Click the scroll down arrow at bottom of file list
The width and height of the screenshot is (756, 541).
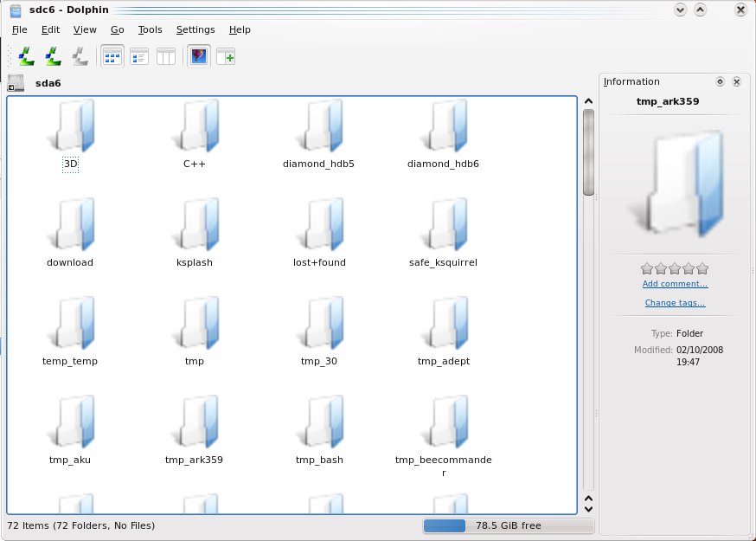[x=588, y=510]
